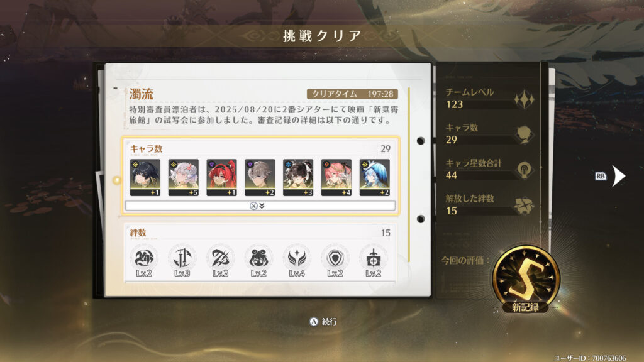The width and height of the screenshot is (644, 362).
Task: Click the クリアタイム 197:28 label
Action: coord(352,94)
